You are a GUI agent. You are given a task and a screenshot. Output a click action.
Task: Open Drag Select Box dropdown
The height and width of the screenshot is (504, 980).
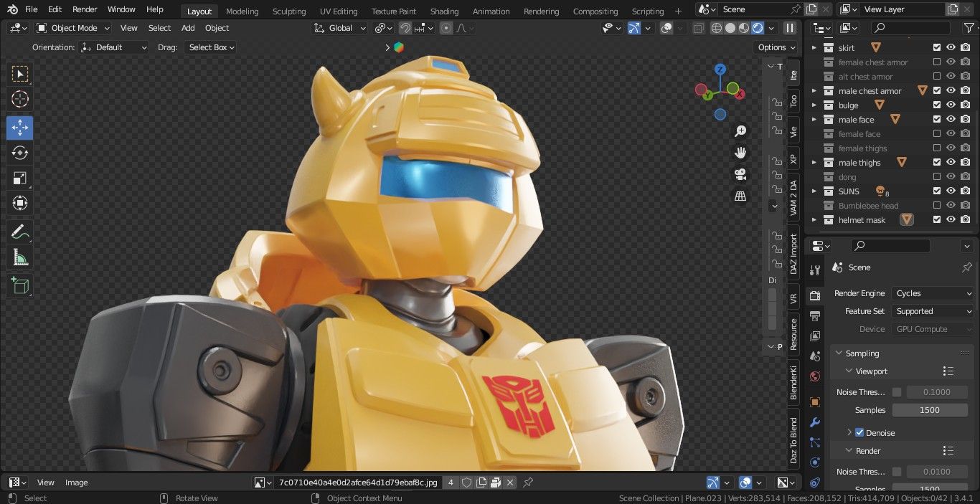pyautogui.click(x=211, y=47)
